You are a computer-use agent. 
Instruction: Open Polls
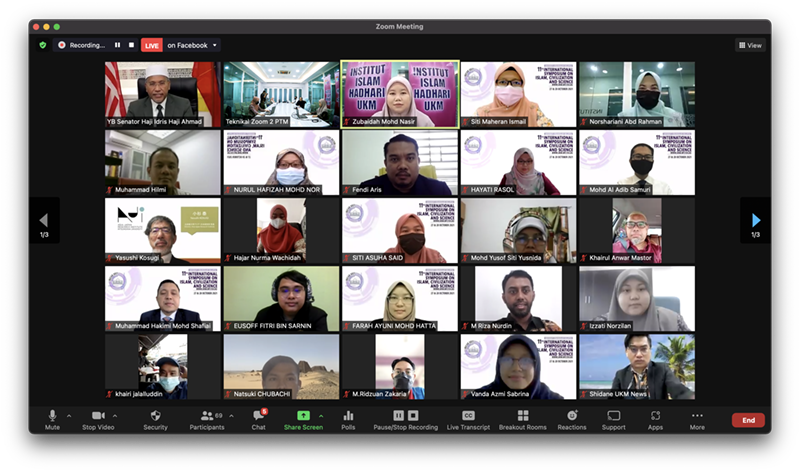point(348,418)
